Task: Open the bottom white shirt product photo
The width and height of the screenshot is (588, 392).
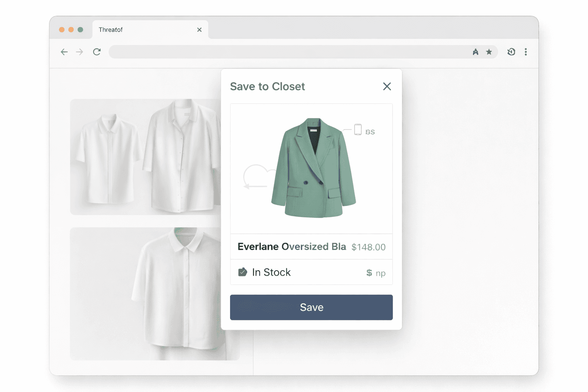Action: click(x=145, y=294)
